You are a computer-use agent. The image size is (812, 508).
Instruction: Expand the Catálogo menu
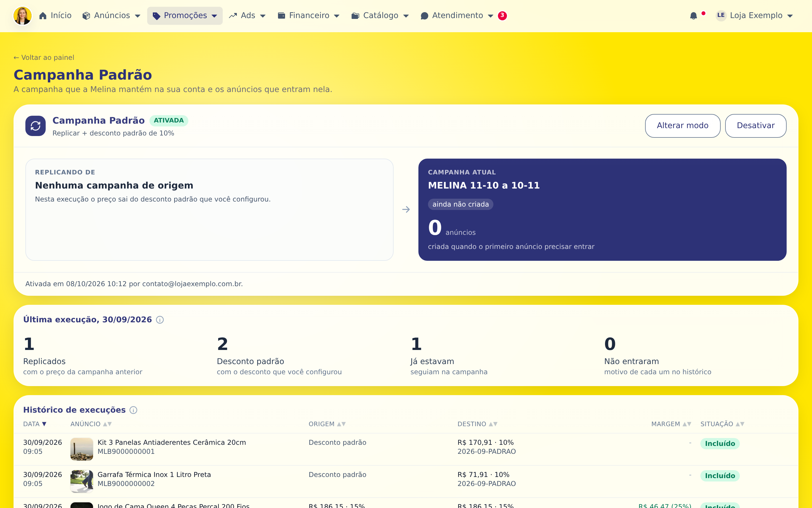click(380, 16)
